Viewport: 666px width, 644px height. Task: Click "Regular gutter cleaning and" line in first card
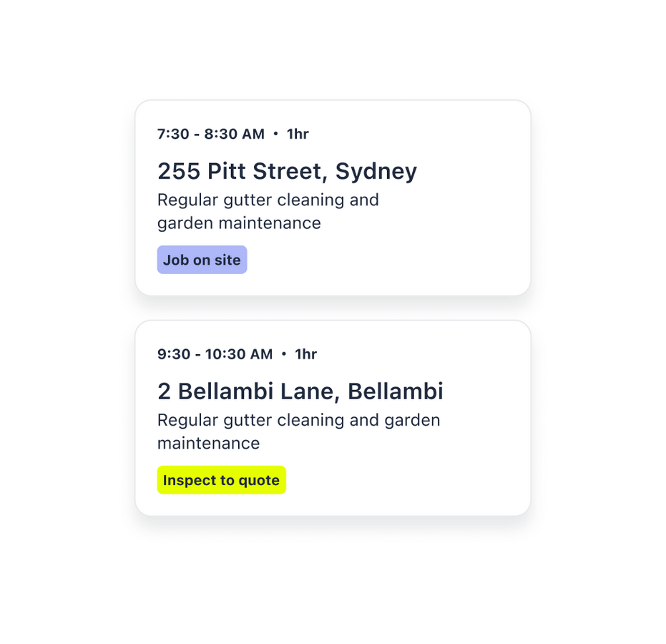[x=268, y=200]
